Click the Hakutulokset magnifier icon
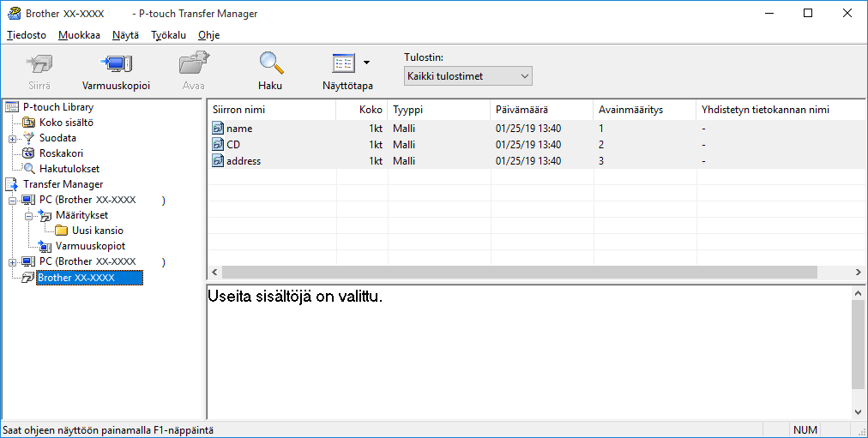 [29, 169]
